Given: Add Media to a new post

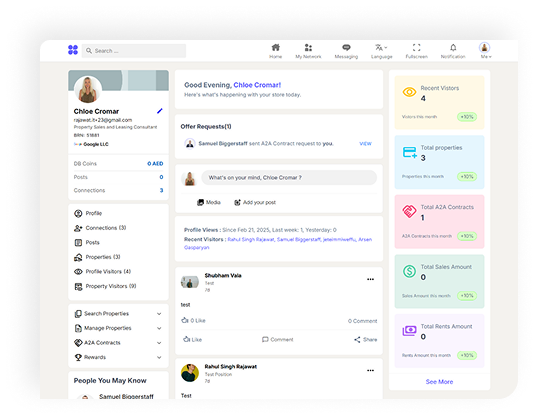Looking at the screenshot, I should click(x=209, y=202).
